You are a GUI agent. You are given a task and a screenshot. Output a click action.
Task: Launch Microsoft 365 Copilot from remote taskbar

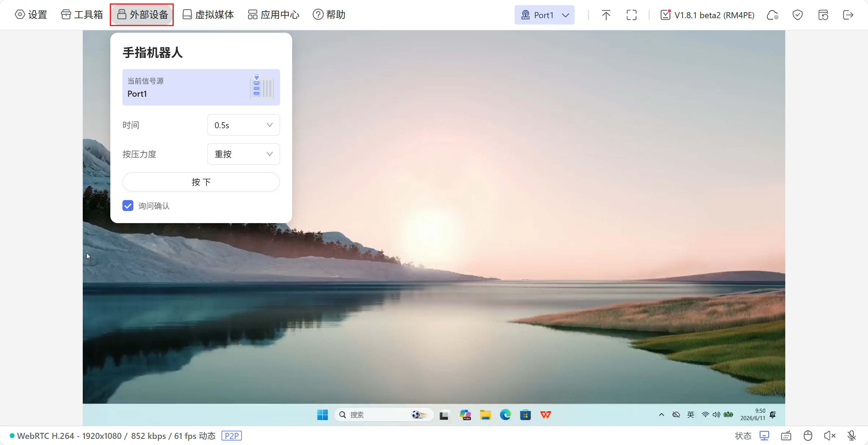pos(465,415)
